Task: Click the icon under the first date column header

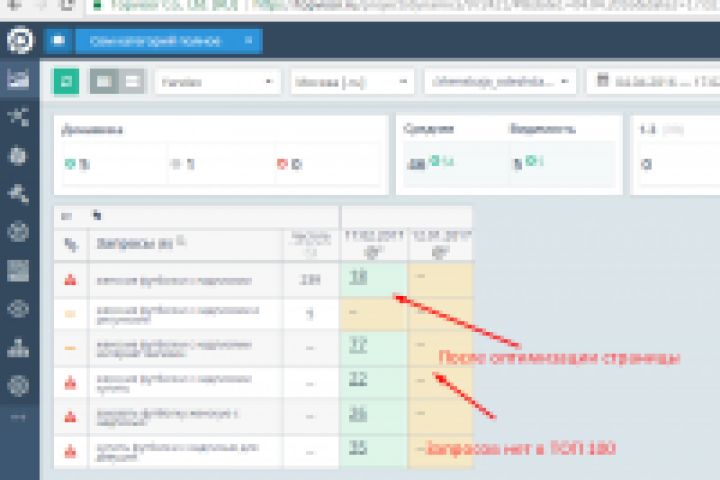Action: click(x=373, y=252)
